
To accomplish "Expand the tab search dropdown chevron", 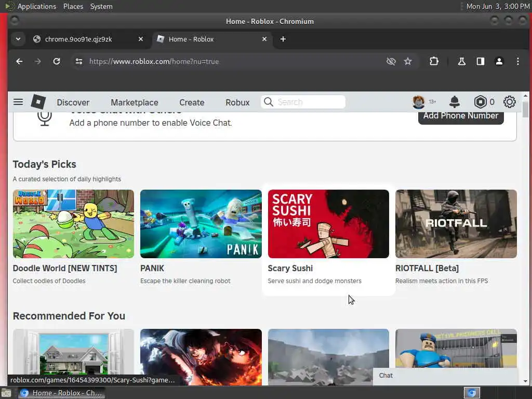I will pos(18,39).
